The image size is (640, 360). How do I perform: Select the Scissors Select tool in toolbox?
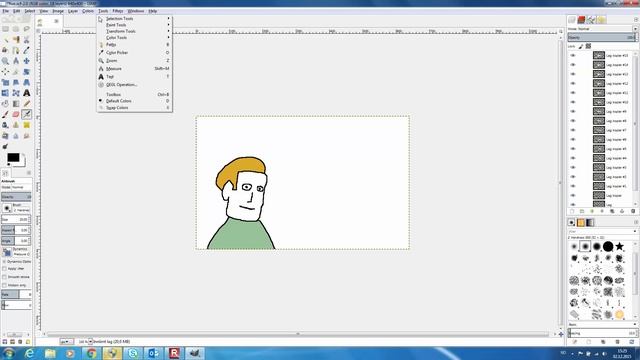click(27, 40)
